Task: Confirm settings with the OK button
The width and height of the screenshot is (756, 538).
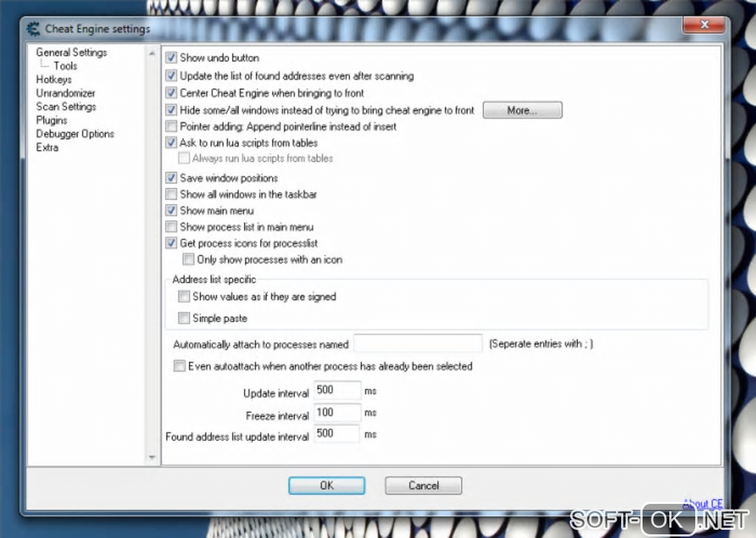Action: coord(326,485)
